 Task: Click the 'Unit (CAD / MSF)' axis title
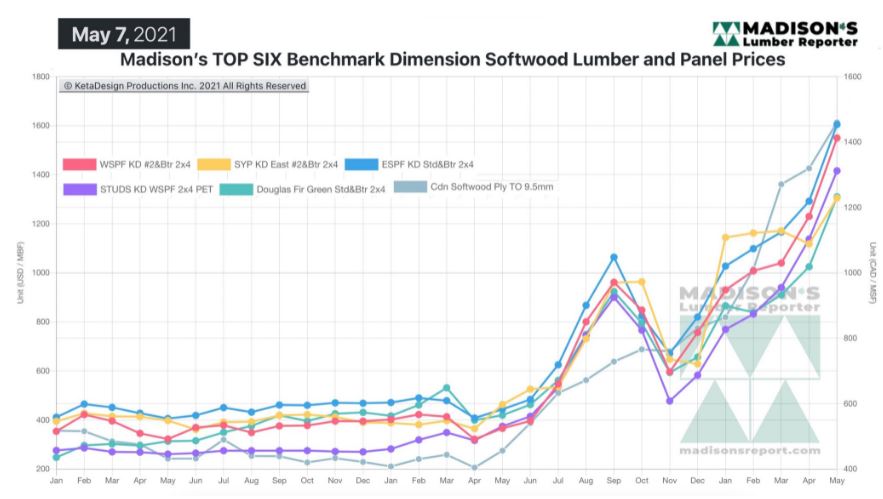[x=873, y=273]
